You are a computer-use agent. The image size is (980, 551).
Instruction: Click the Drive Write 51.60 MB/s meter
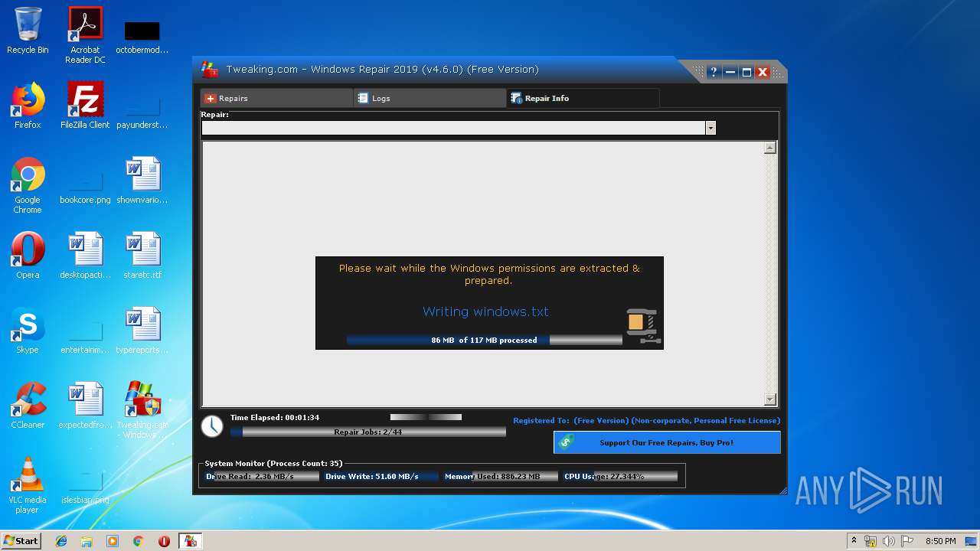(381, 476)
